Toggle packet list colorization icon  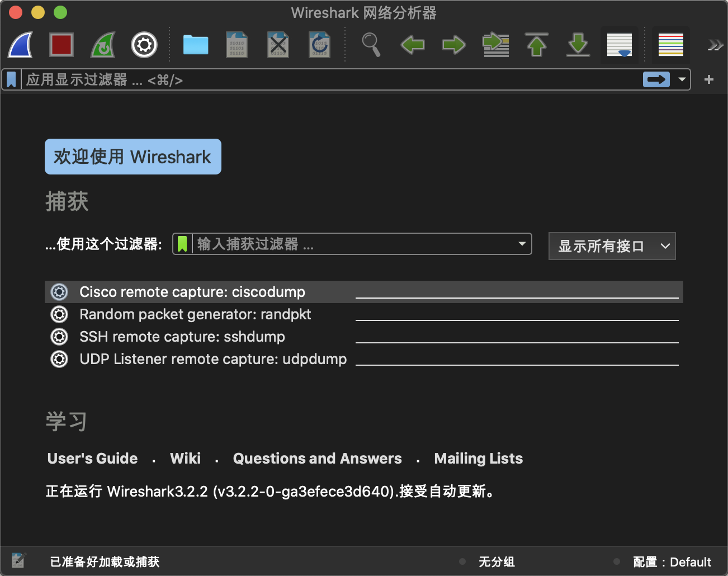click(x=670, y=45)
